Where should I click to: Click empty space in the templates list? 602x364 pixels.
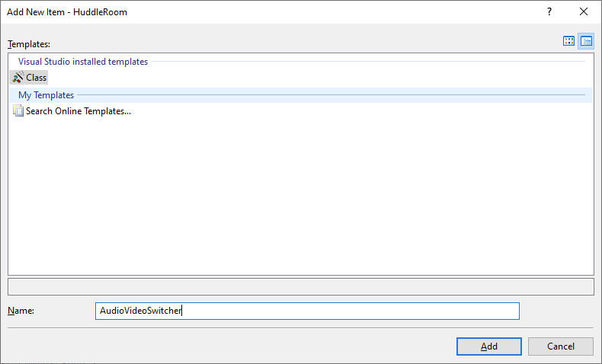pos(300,198)
